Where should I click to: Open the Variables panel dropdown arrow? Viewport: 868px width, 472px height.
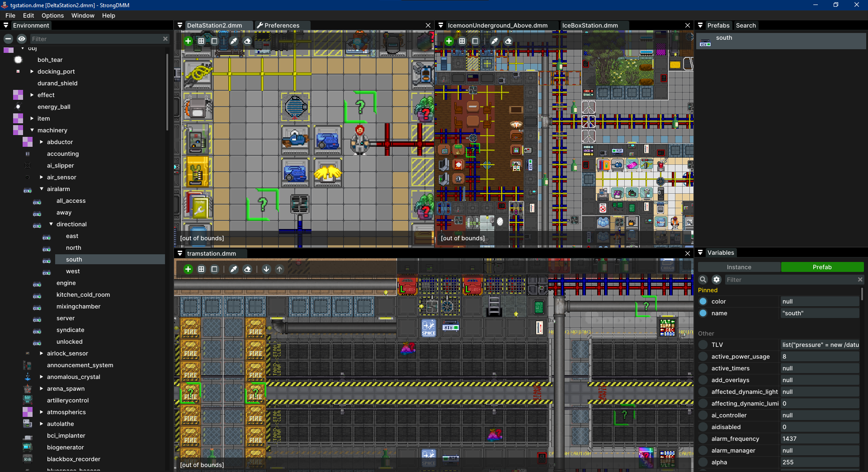click(x=700, y=252)
